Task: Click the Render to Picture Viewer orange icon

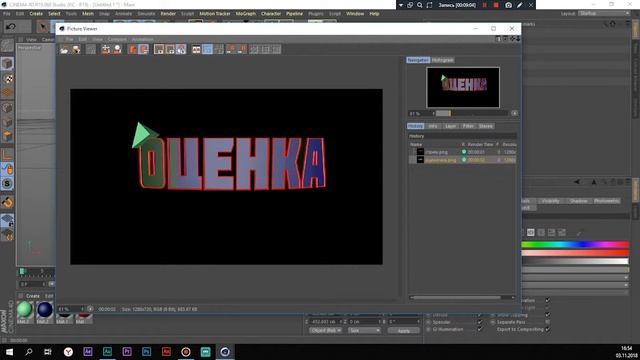Action: [132, 50]
